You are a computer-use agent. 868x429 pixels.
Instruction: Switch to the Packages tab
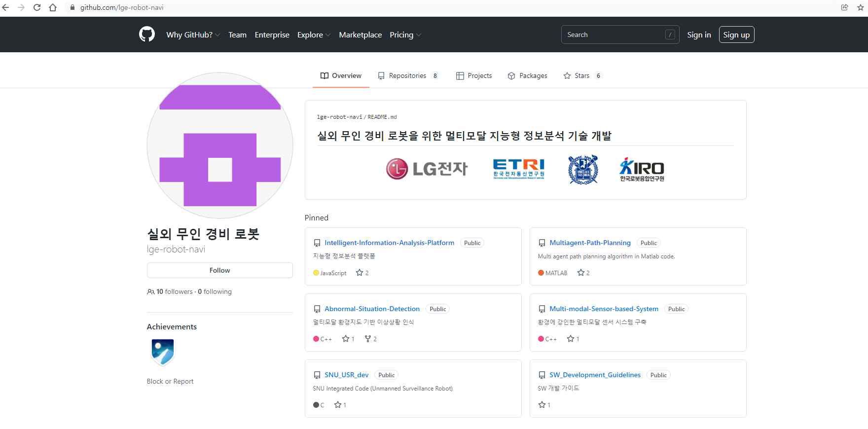tap(527, 75)
